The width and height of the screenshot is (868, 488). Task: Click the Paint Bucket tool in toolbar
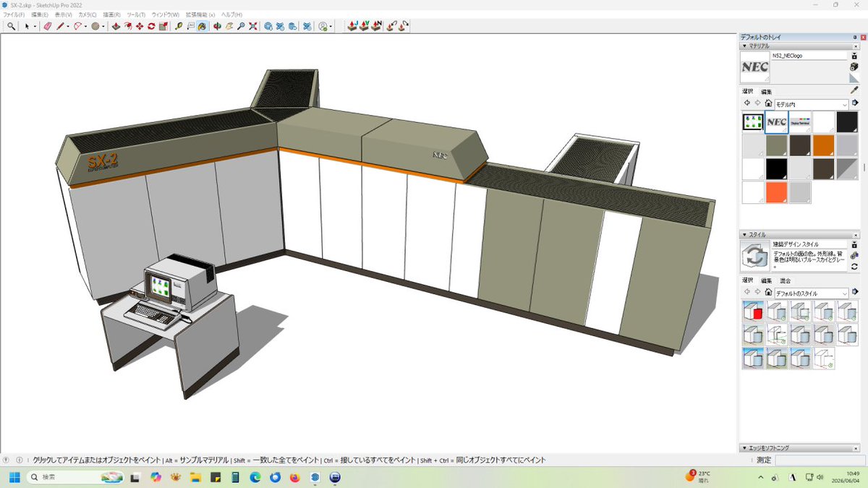click(202, 26)
